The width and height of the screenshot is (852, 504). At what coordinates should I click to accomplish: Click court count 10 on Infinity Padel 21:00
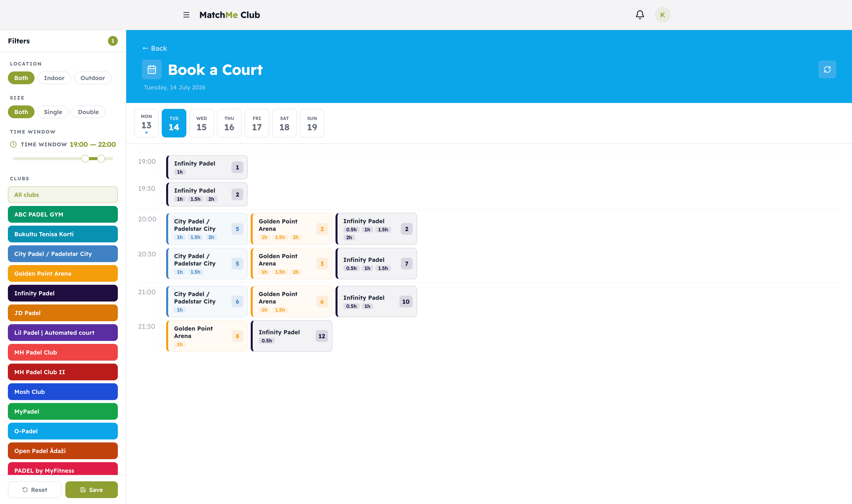tap(406, 302)
